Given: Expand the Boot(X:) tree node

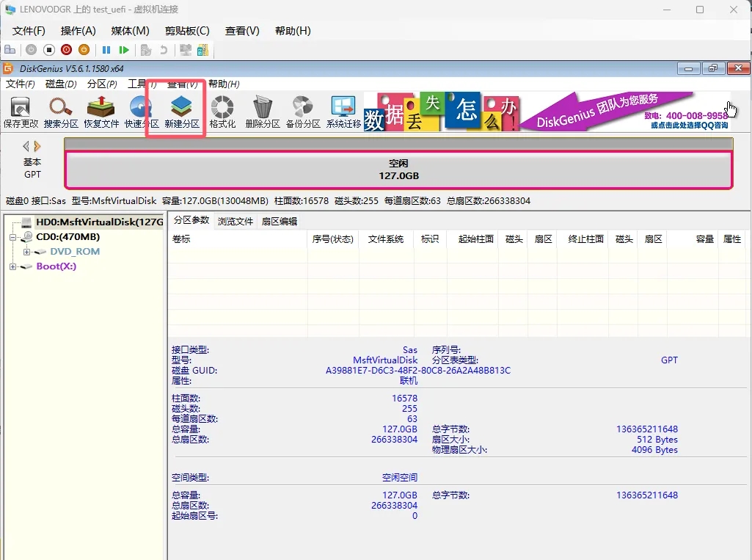Looking at the screenshot, I should [13, 267].
